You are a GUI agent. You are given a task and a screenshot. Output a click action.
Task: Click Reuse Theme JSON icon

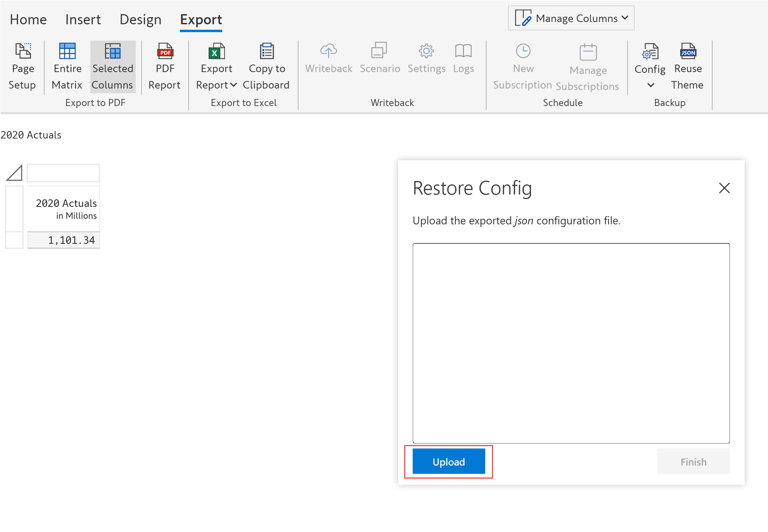pyautogui.click(x=688, y=52)
